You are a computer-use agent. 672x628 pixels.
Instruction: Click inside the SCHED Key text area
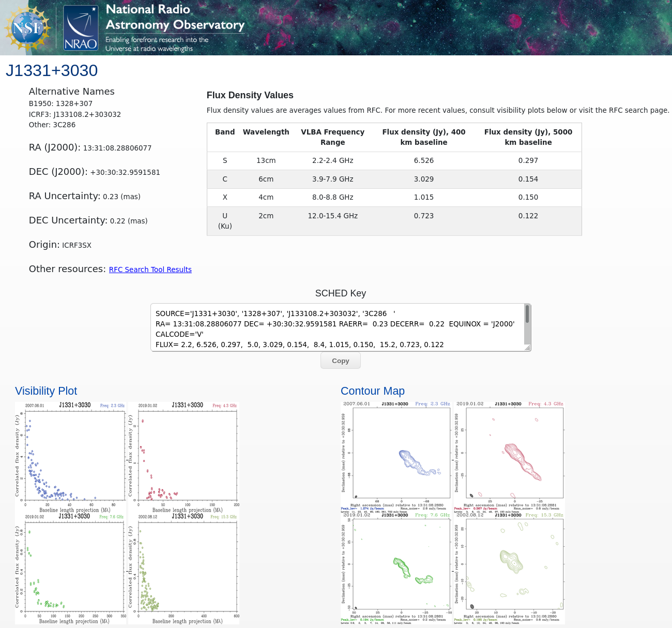[336, 327]
